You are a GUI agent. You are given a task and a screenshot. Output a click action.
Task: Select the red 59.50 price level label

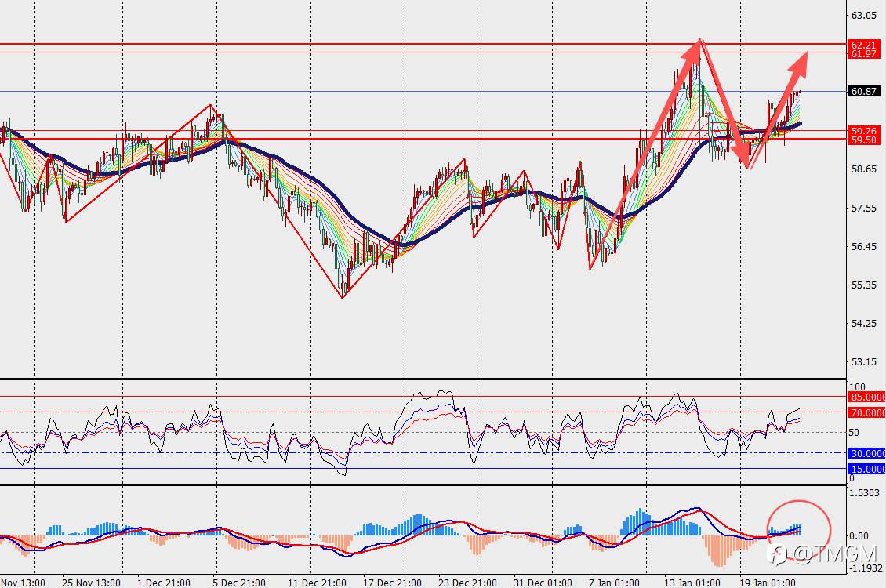pyautogui.click(x=863, y=140)
